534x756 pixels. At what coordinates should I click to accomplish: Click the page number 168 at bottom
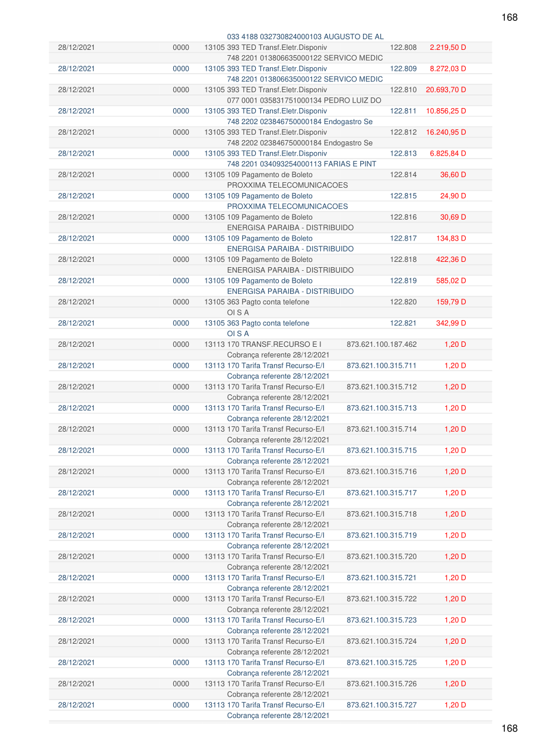pos(509,728)
